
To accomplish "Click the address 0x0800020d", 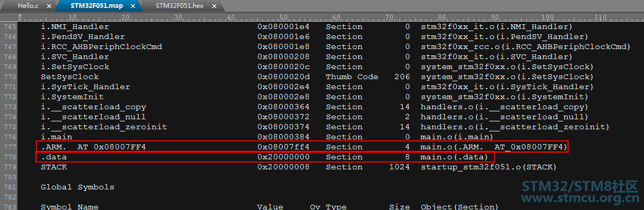I will coord(283,77).
